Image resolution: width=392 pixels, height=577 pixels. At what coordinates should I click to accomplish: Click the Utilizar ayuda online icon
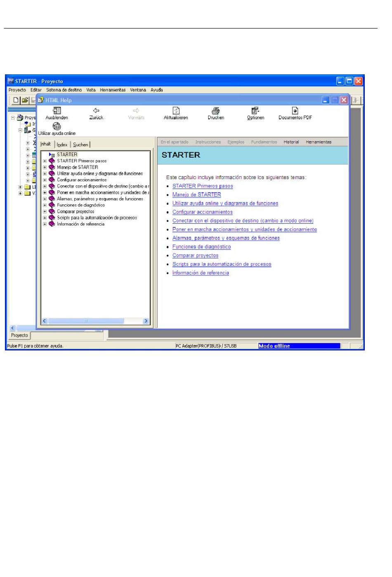(x=57, y=126)
